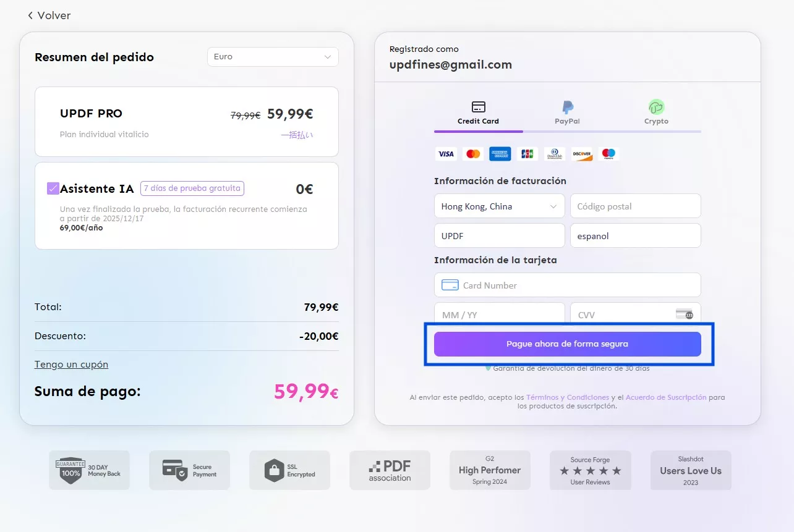Click the Visa card logo
The width and height of the screenshot is (794, 532).
point(445,154)
